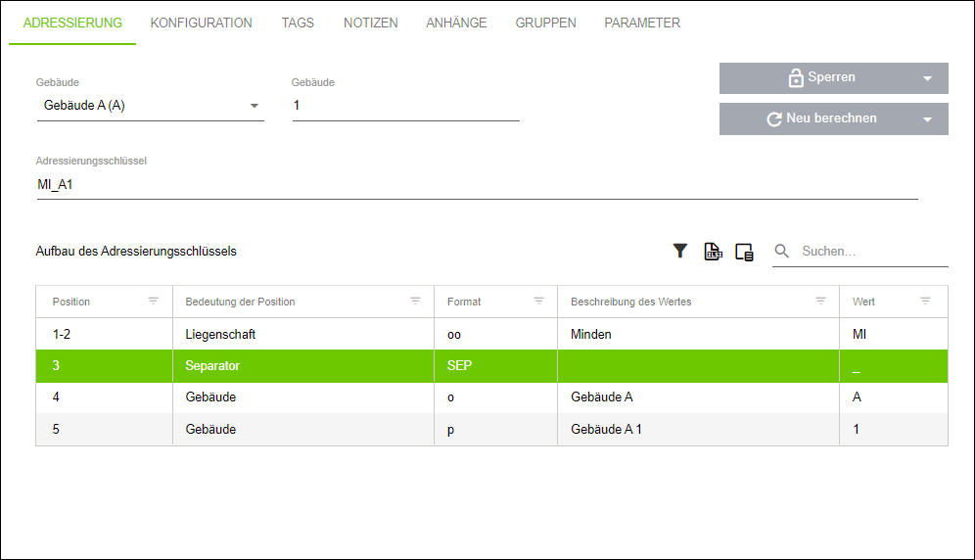Image resolution: width=975 pixels, height=560 pixels.
Task: Open the Gebäude A (A) dropdown
Action: tap(151, 105)
